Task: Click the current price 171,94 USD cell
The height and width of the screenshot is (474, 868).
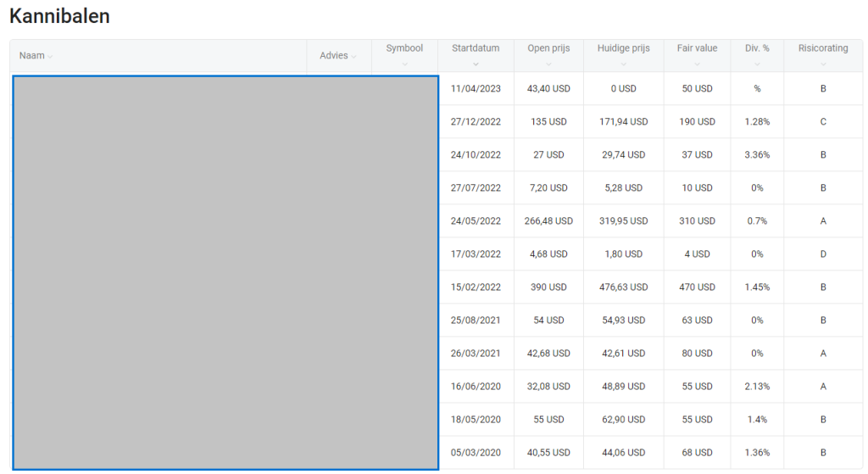Action: (623, 122)
